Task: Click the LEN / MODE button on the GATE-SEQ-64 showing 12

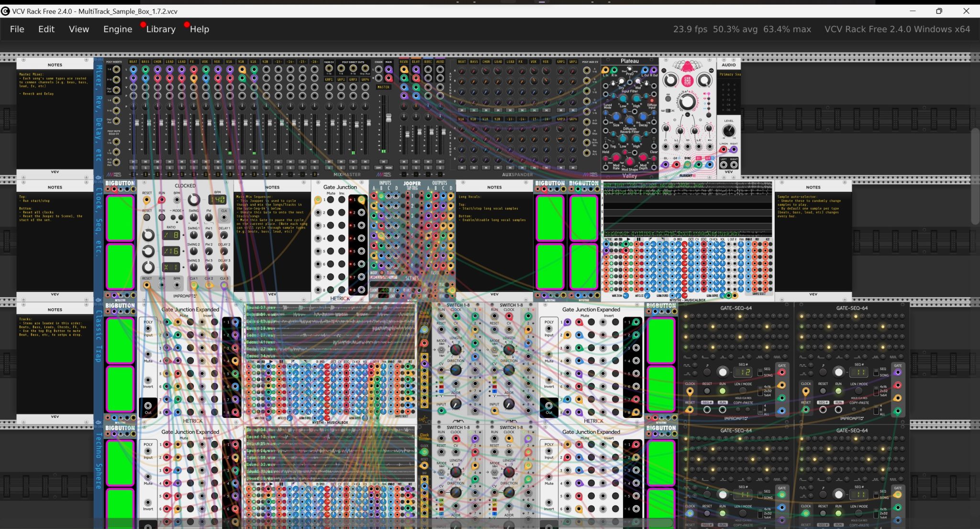Action: [743, 391]
